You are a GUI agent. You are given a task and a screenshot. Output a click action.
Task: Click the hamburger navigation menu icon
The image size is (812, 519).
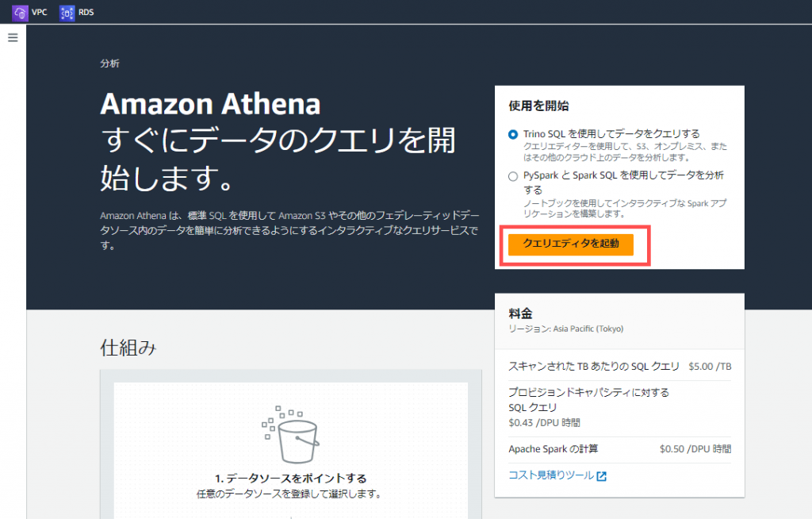[x=12, y=37]
